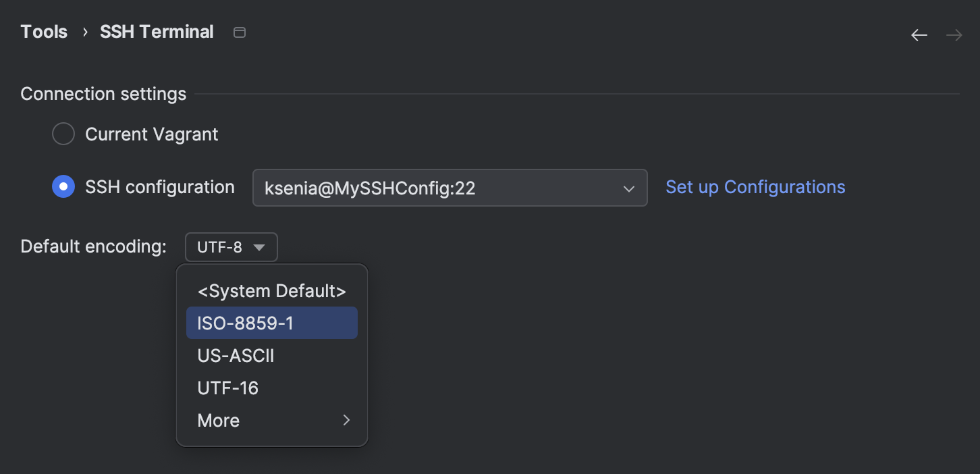Click the SSH Terminal breadcrumb item
This screenshot has height=474, width=980.
(x=157, y=32)
